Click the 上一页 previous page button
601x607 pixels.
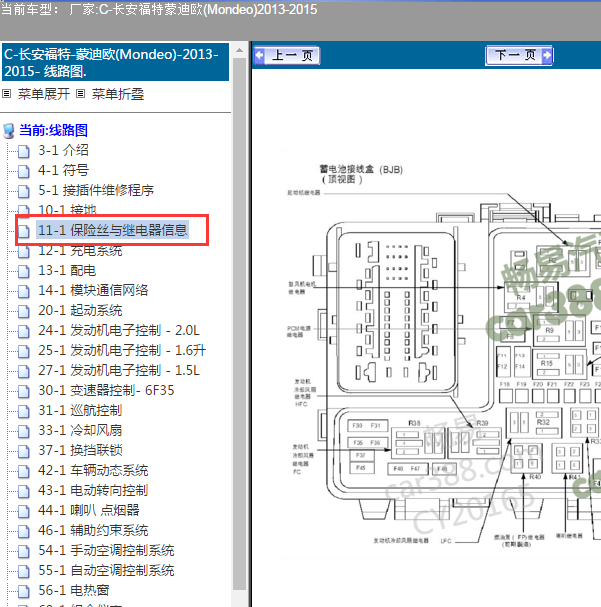(287, 55)
